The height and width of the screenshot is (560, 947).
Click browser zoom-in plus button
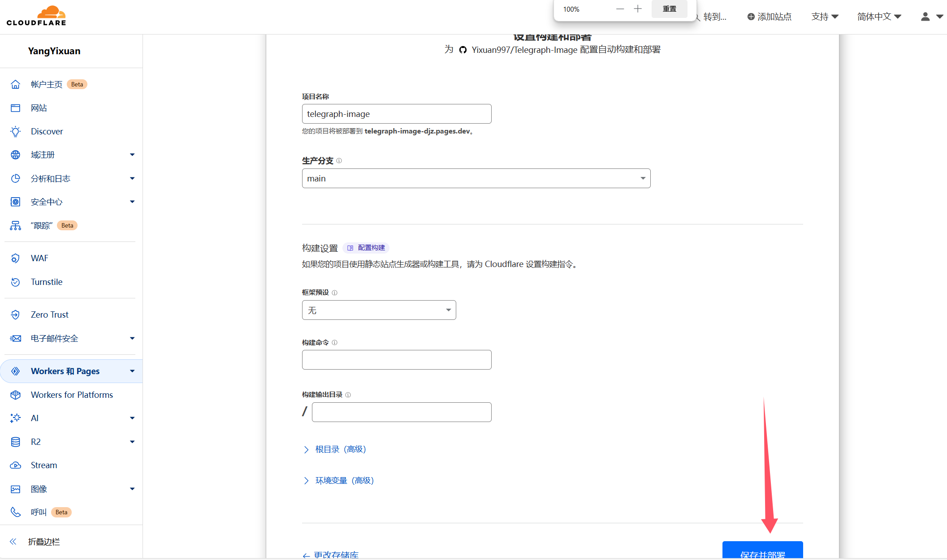pos(638,9)
